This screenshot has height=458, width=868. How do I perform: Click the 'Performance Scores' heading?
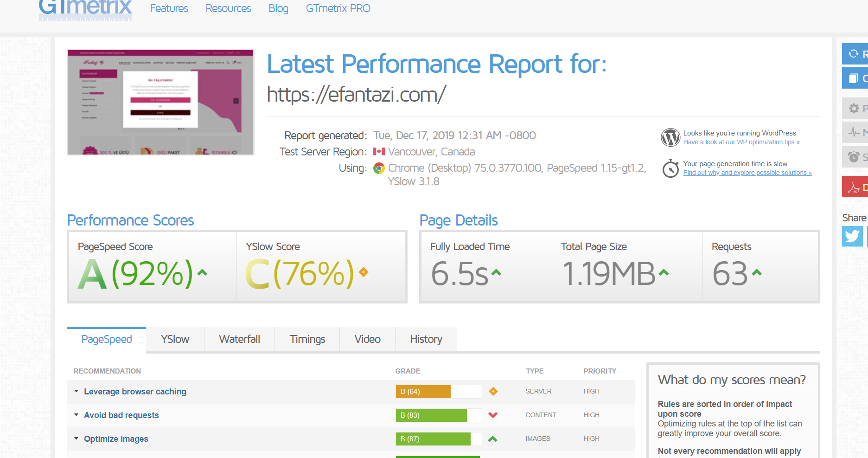click(130, 220)
